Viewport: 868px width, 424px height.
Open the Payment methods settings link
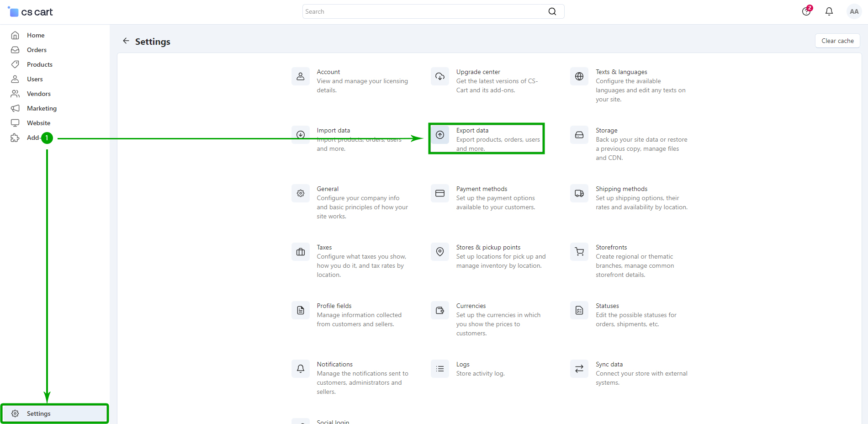pyautogui.click(x=482, y=189)
